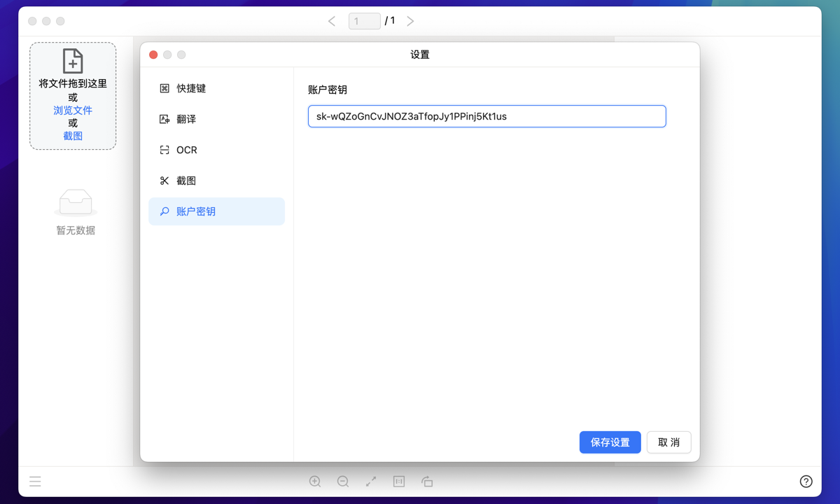Click the zoom in magnifier icon
This screenshot has width=840, height=504.
point(315,482)
